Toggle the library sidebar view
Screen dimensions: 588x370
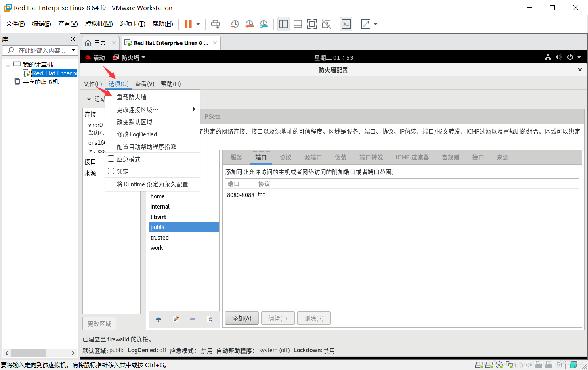pos(283,24)
